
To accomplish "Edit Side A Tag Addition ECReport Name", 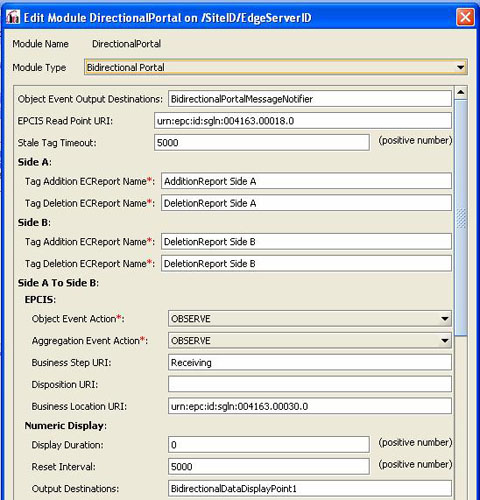I will (x=306, y=181).
